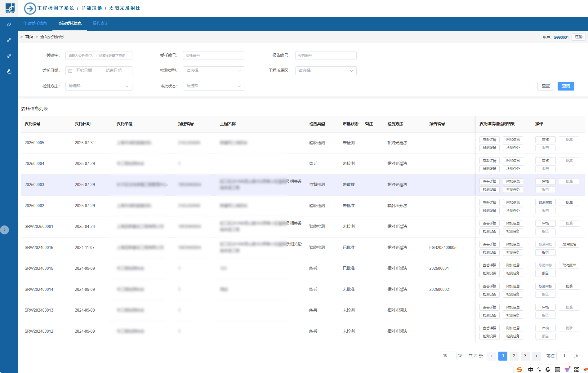588x373 pixels.
Task: Open the soft keyboard icon in the IME toolbar
Action: tap(557, 369)
